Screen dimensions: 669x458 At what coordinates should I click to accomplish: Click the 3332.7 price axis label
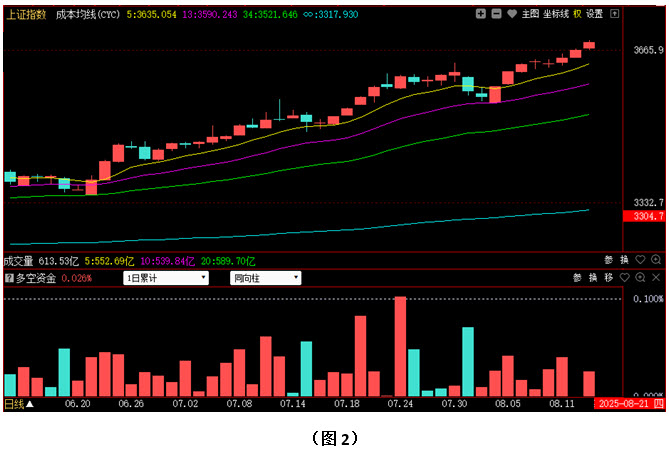click(x=649, y=202)
